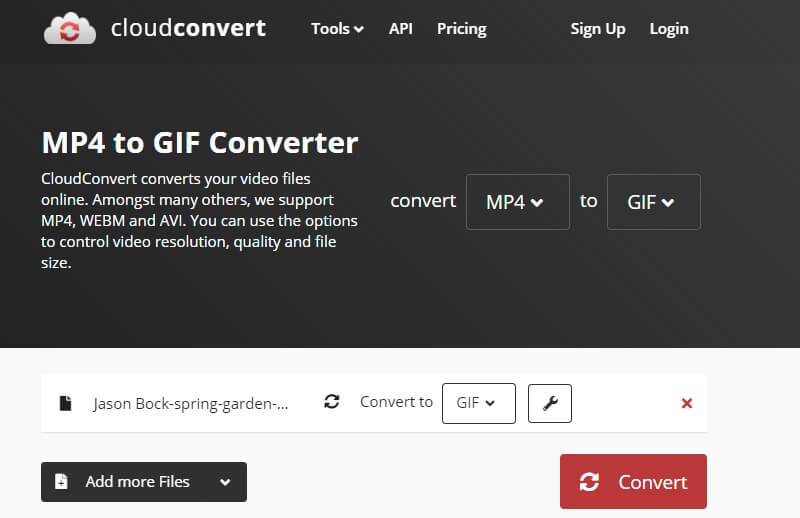Open conversion options with the wrench icon

click(x=549, y=403)
